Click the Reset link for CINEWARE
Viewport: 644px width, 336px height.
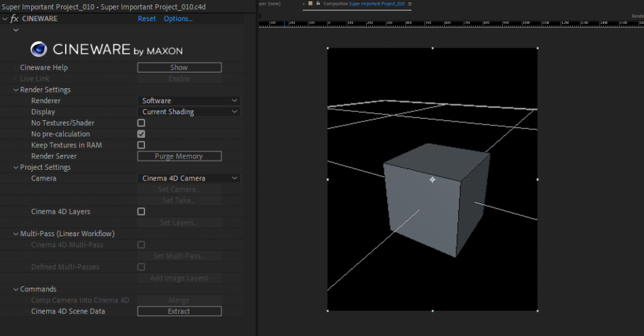tap(146, 18)
